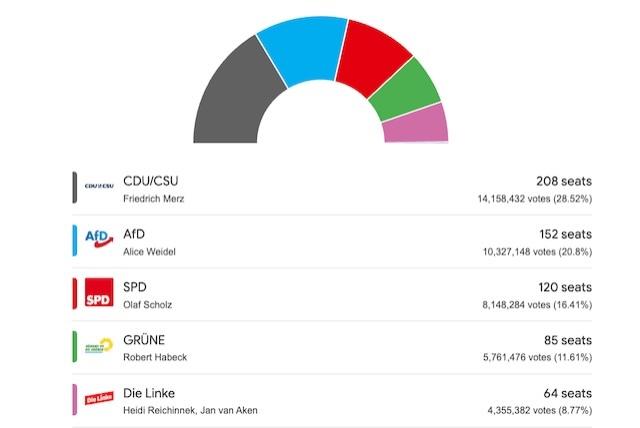640x428 pixels.
Task: Click the Die Linke 64 seats text
Action: (x=567, y=393)
